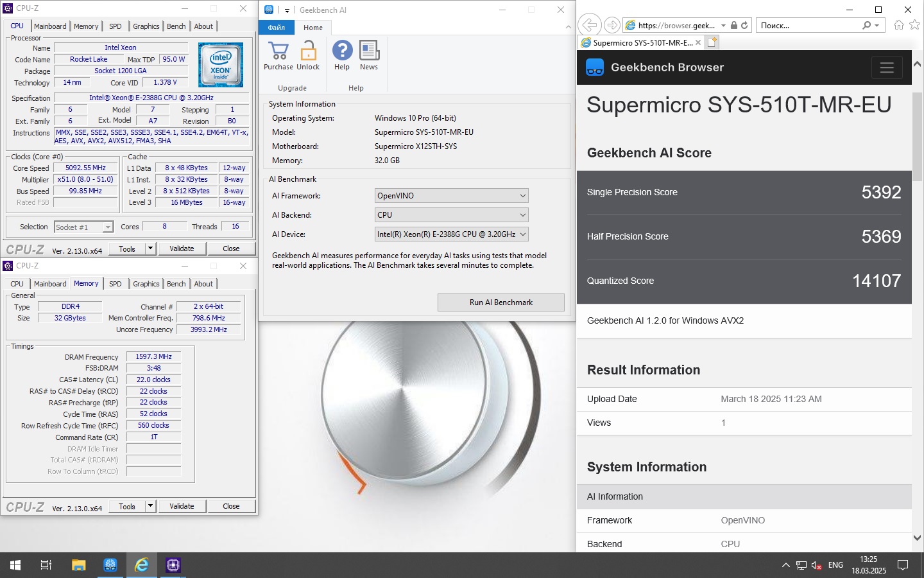Open CPU-Z from the taskbar

pyautogui.click(x=173, y=565)
